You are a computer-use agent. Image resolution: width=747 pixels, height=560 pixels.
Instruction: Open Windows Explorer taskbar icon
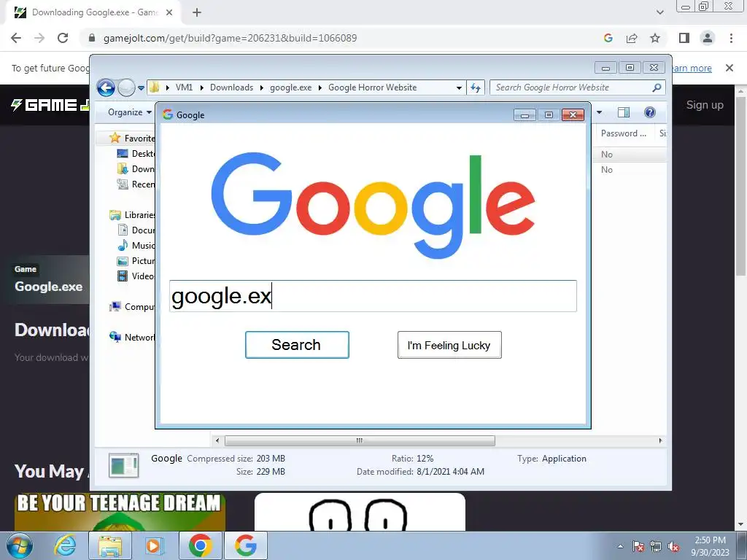[110, 545]
